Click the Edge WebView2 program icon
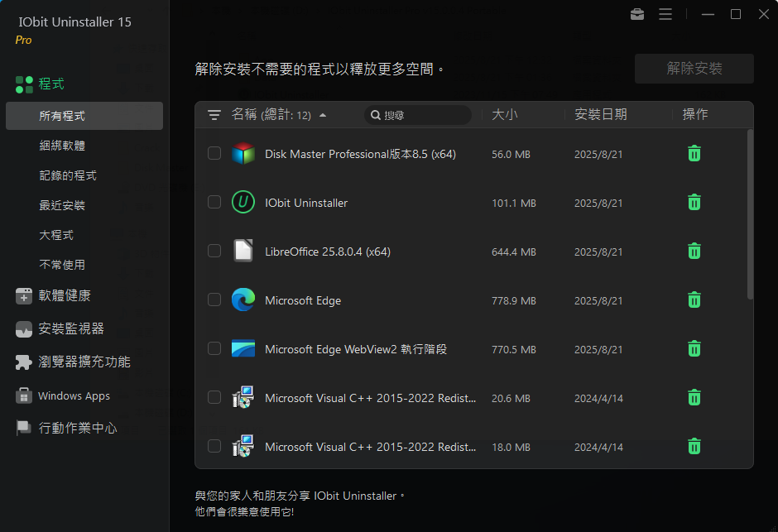 click(x=243, y=348)
